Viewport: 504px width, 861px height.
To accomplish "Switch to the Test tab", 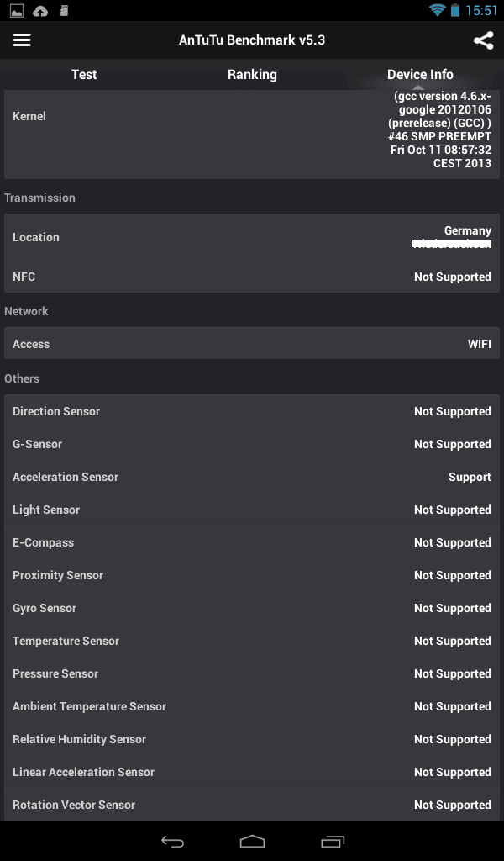I will tap(84, 74).
